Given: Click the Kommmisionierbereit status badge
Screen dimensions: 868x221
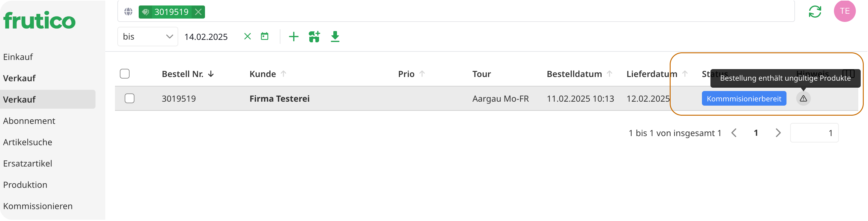Looking at the screenshot, I should [x=744, y=99].
